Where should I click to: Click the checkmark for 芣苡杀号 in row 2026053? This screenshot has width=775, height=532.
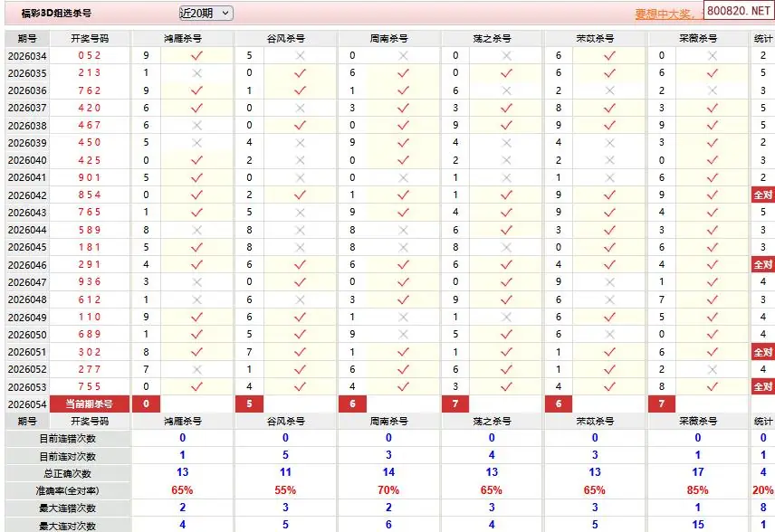click(x=609, y=387)
